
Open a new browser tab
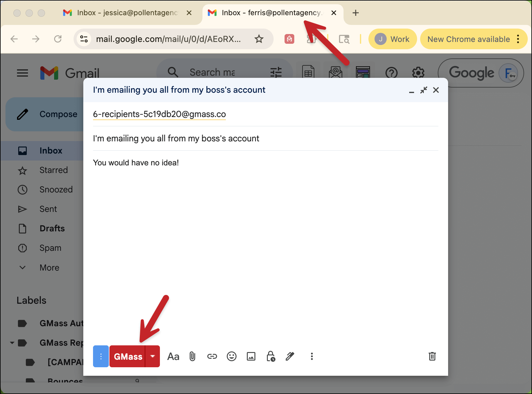coord(355,13)
